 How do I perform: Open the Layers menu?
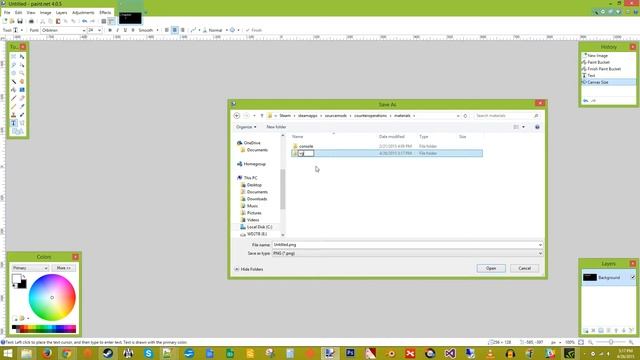[61, 13]
